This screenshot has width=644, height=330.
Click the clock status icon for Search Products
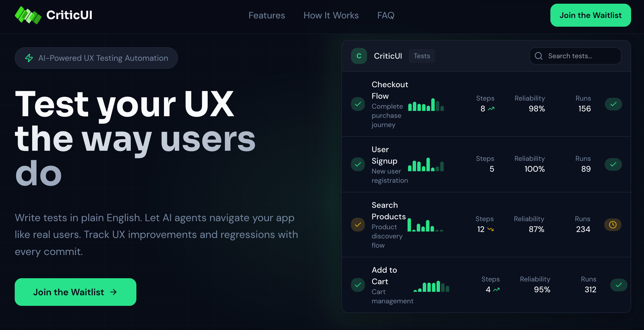[x=612, y=225]
